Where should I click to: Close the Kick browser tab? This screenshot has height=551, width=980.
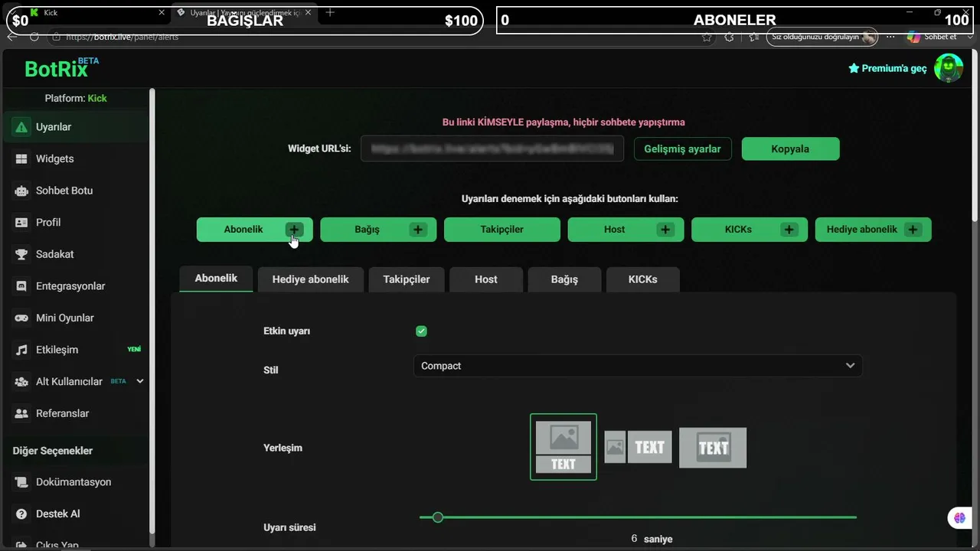point(162,12)
